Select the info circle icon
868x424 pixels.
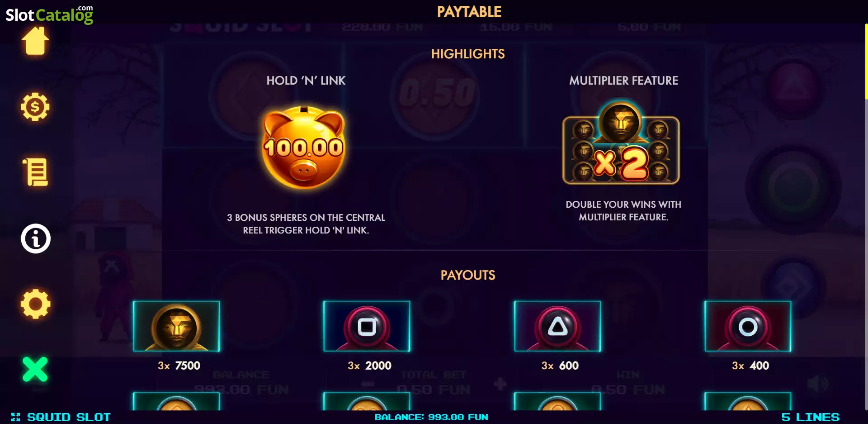point(35,238)
